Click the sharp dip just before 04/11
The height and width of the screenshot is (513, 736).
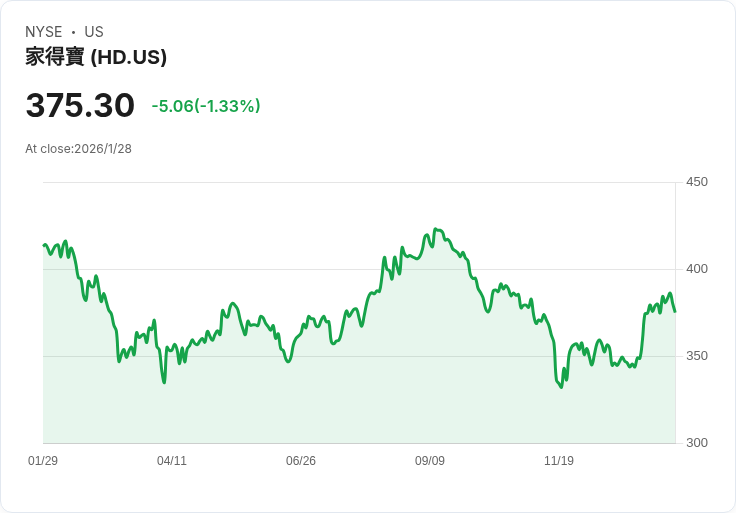click(164, 382)
